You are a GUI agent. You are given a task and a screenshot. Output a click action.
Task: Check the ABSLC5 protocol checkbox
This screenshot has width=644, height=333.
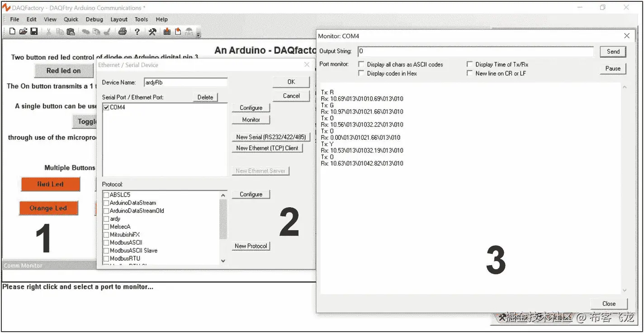click(106, 195)
